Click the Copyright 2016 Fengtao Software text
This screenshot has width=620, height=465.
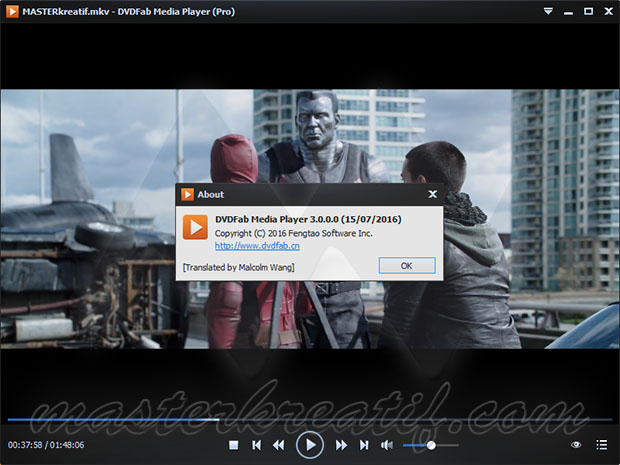[x=293, y=233]
